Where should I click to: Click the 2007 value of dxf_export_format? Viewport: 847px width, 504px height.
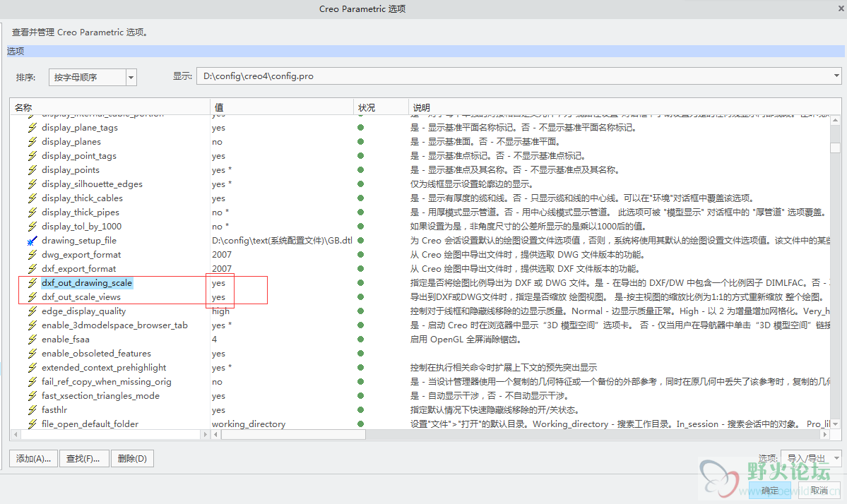point(222,269)
